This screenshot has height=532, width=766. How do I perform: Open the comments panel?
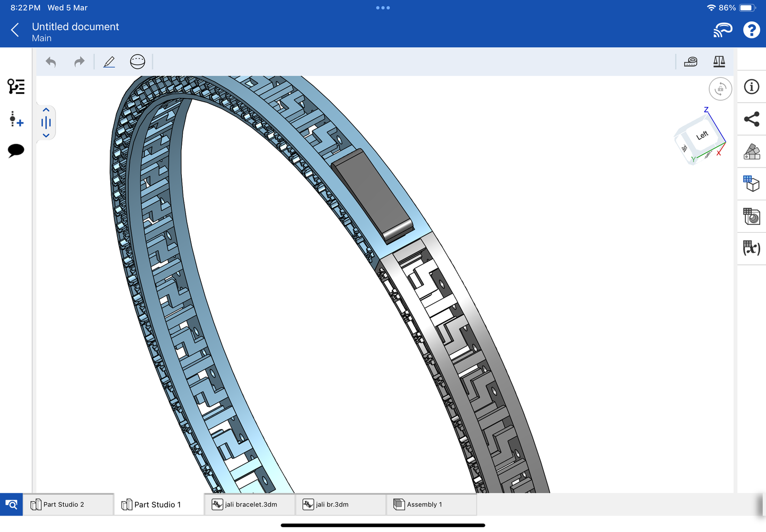pos(16,150)
